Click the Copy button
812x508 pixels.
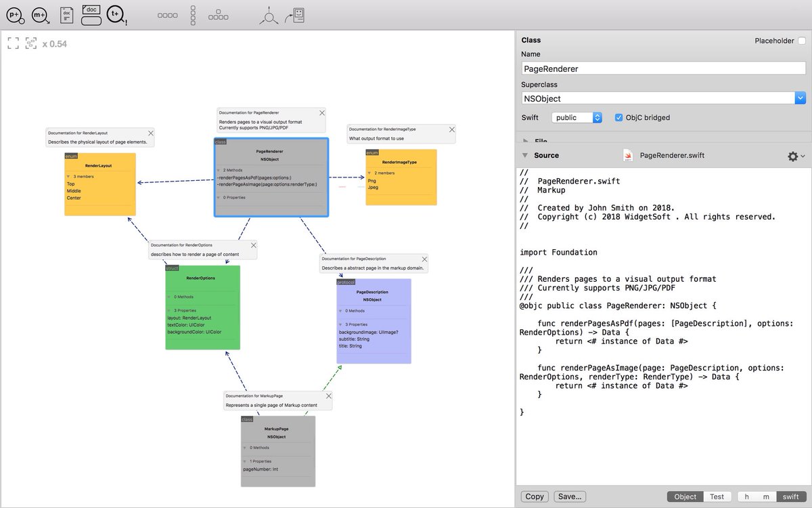pyautogui.click(x=534, y=496)
